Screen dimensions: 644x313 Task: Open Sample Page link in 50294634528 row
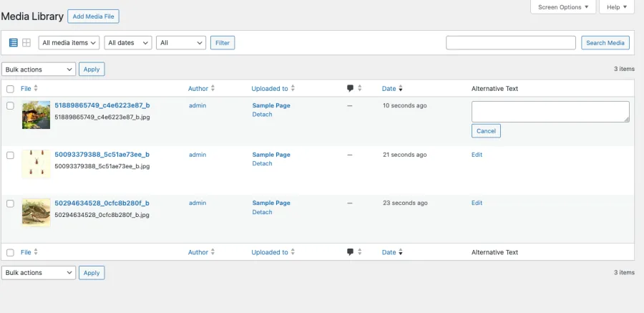pos(271,203)
